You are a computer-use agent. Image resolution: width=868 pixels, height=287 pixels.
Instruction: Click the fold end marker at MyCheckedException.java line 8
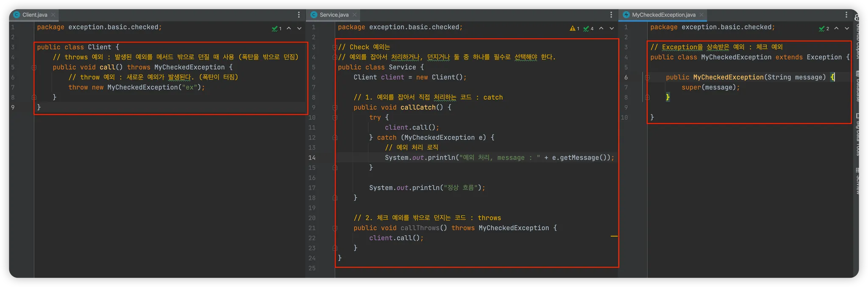[647, 97]
